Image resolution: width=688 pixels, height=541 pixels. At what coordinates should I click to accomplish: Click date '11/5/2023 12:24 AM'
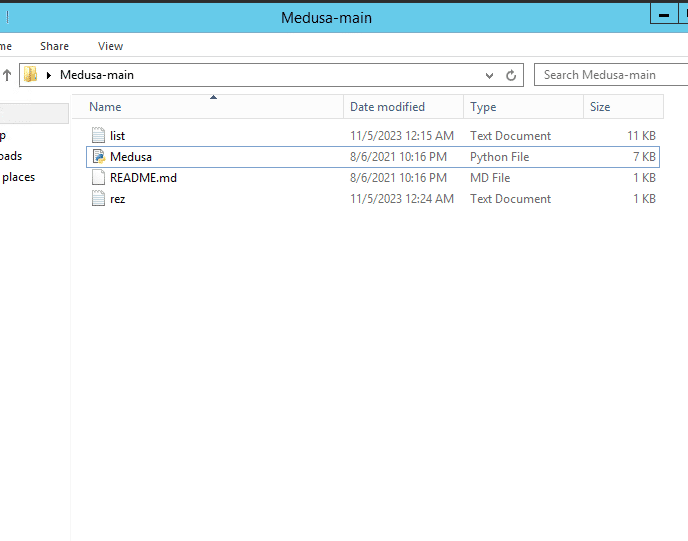[402, 199]
